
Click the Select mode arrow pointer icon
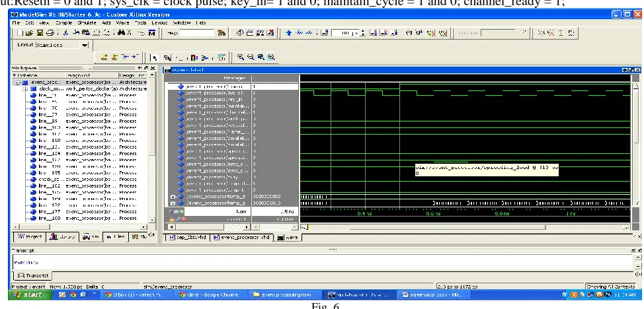click(x=155, y=58)
